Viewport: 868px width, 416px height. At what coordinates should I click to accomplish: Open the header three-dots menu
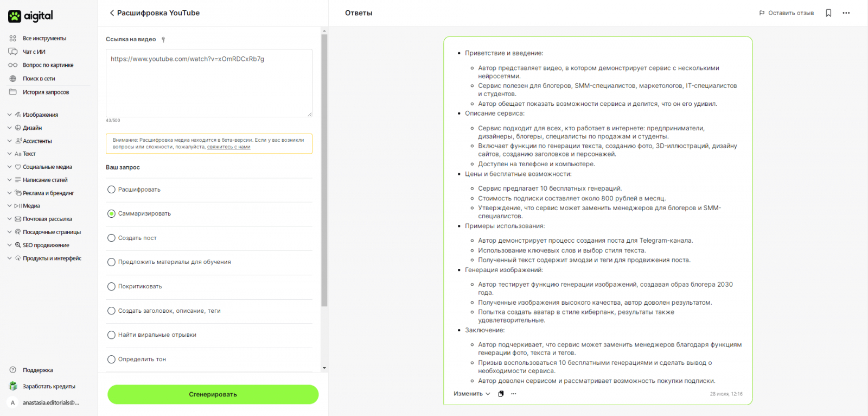[x=846, y=13]
